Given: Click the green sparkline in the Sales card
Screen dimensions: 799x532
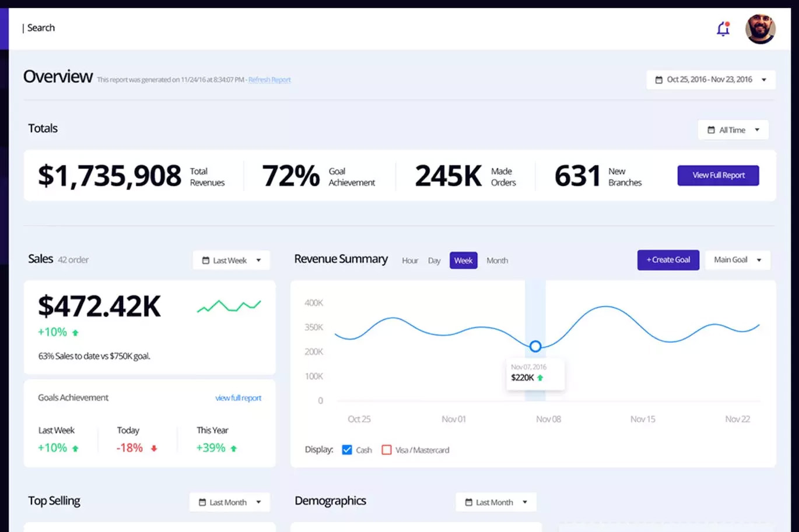Looking at the screenshot, I should pyautogui.click(x=229, y=306).
